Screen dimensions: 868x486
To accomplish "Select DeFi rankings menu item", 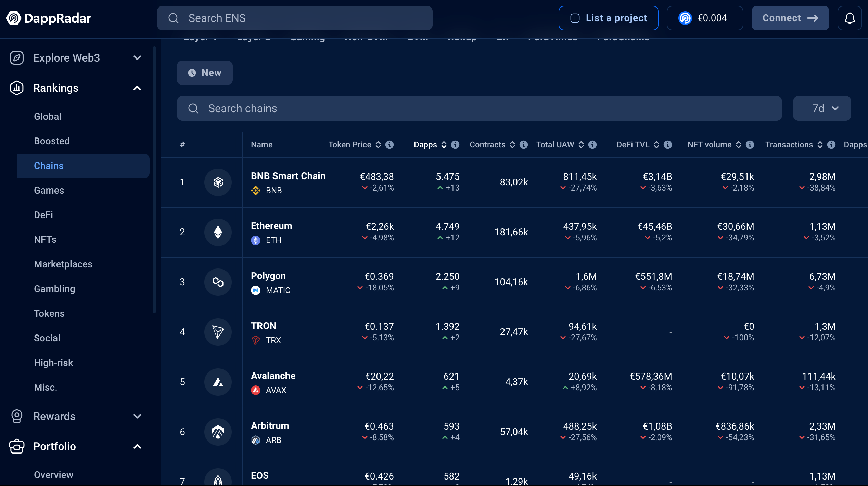I will pos(83,215).
